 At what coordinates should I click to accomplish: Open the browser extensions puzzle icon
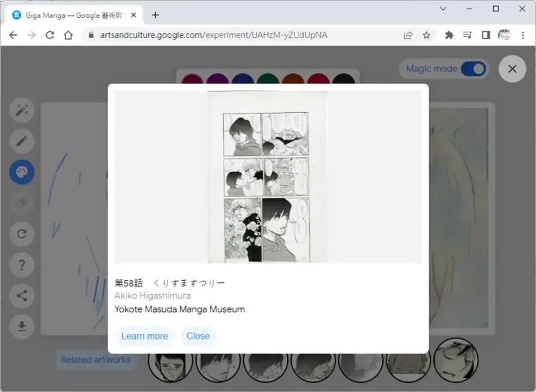coord(449,35)
